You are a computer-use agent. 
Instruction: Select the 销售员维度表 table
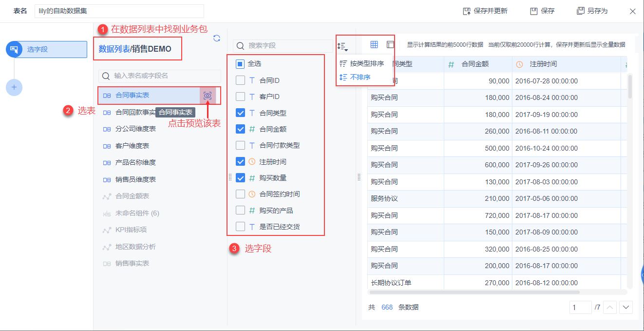(x=159, y=179)
